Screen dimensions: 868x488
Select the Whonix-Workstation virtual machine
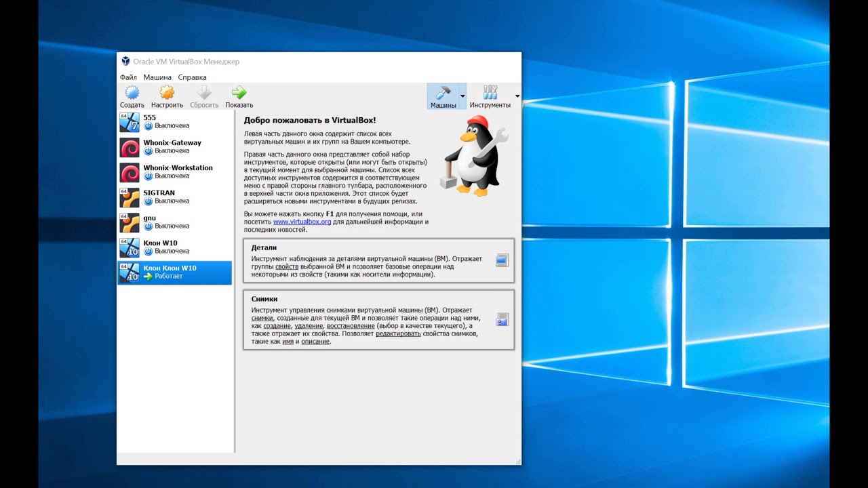(175, 172)
